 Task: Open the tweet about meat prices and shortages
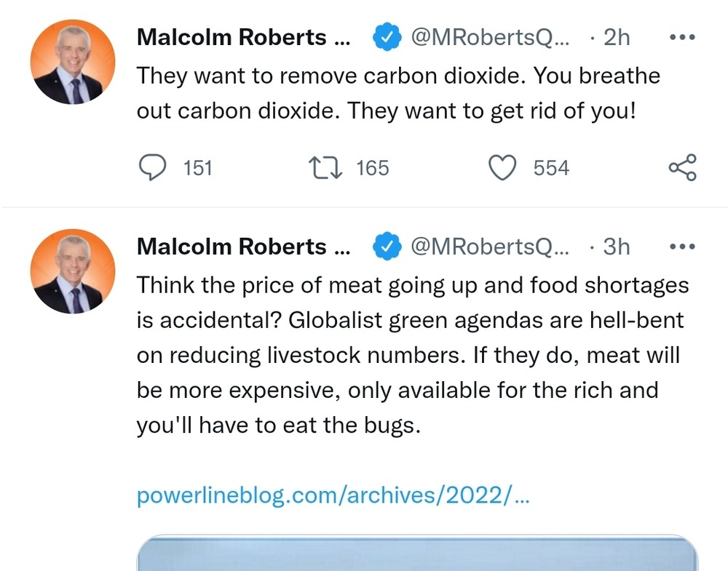tap(411, 354)
